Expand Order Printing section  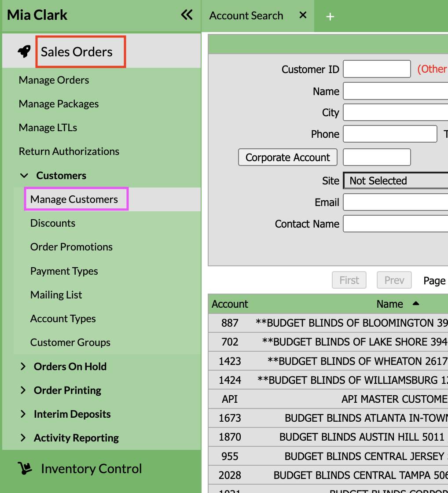coord(23,390)
